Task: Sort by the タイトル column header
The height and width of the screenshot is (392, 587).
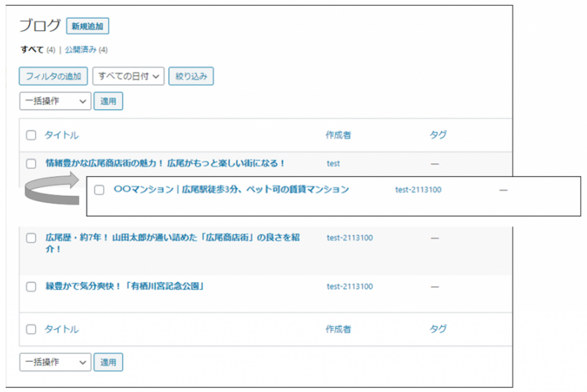Action: (x=62, y=135)
